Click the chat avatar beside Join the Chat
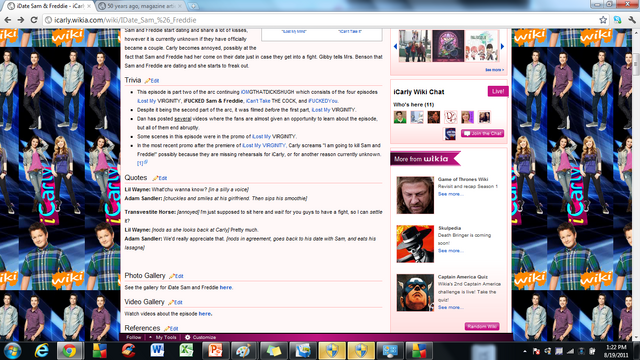 pyautogui.click(x=450, y=133)
